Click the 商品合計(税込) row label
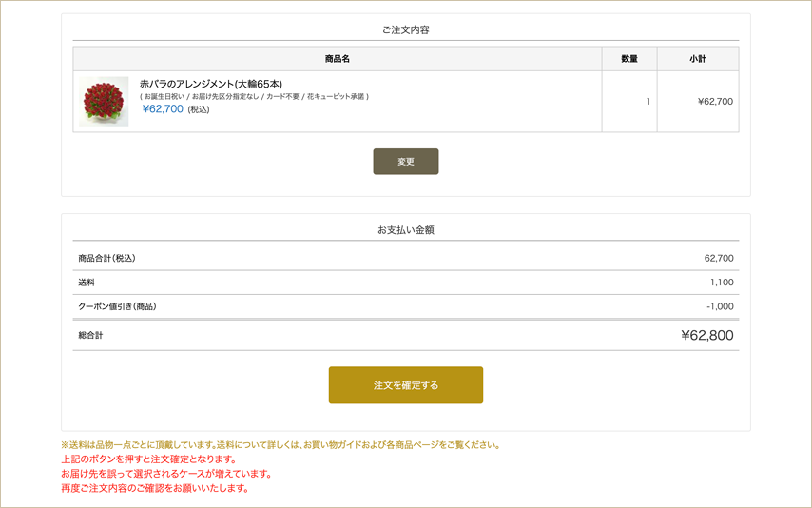Image resolution: width=812 pixels, height=508 pixels. click(x=106, y=259)
